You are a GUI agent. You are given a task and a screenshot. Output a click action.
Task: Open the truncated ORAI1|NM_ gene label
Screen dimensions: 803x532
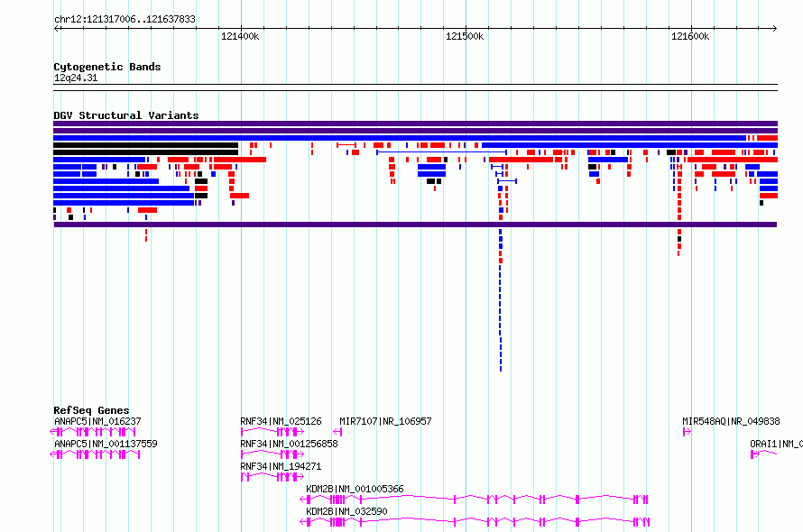776,444
